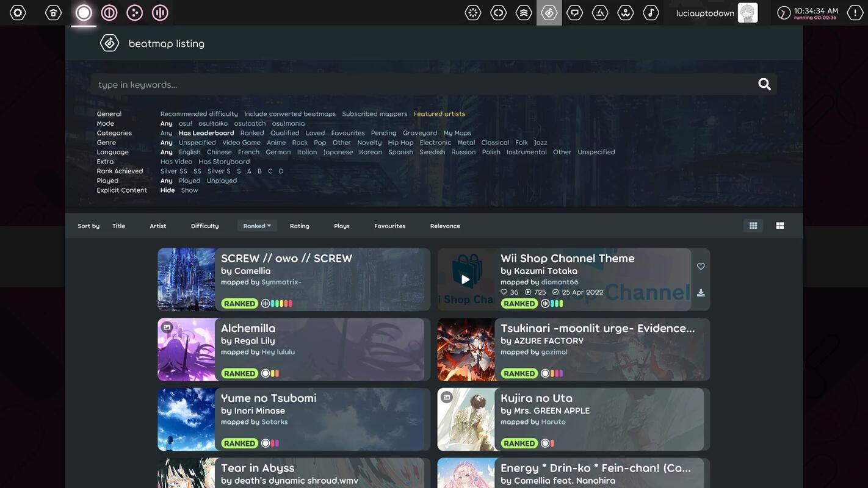
Task: Toggle Featured artists filter
Action: click(x=439, y=114)
